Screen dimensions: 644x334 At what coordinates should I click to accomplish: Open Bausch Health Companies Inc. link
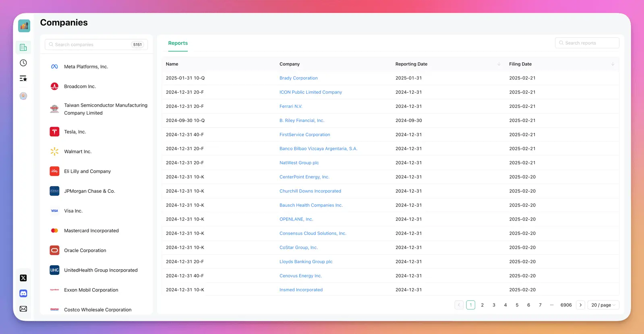click(311, 205)
